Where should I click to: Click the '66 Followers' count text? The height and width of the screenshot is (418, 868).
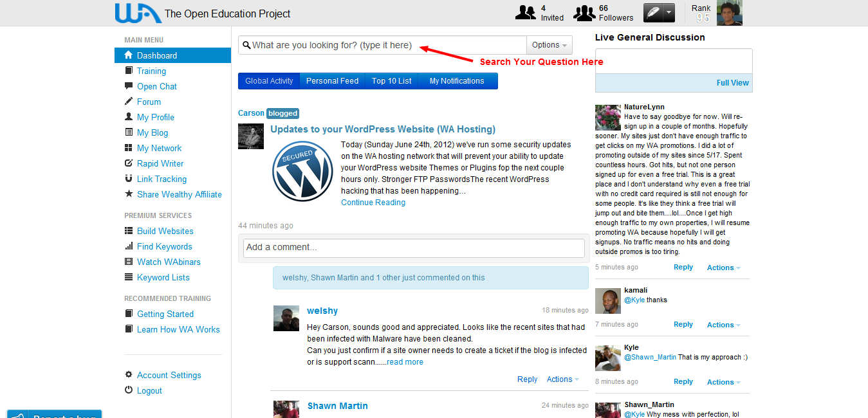(x=616, y=13)
